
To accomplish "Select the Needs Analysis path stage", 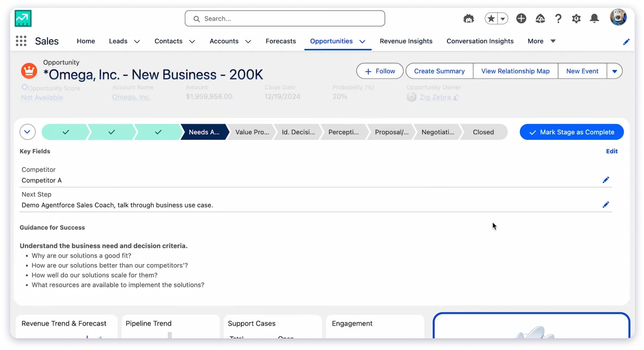I will 204,132.
